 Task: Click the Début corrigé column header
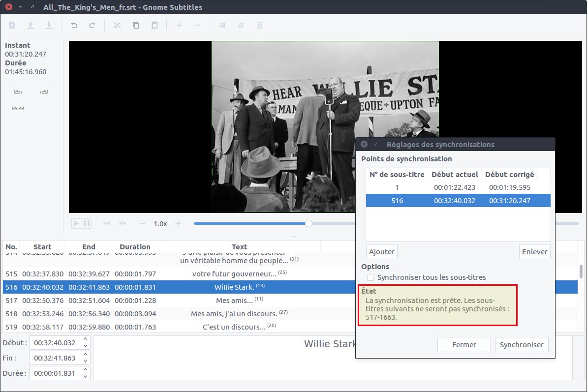pyautogui.click(x=510, y=175)
